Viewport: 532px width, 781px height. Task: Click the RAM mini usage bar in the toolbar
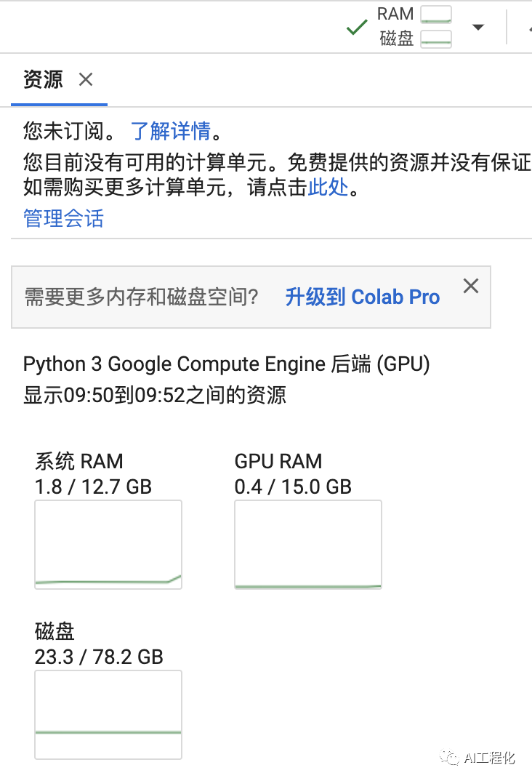pyautogui.click(x=436, y=15)
